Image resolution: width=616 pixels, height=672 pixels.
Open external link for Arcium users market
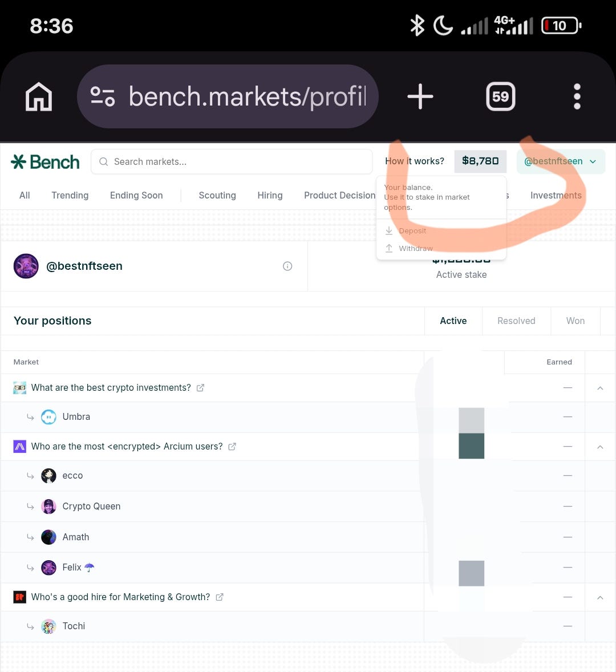(232, 447)
